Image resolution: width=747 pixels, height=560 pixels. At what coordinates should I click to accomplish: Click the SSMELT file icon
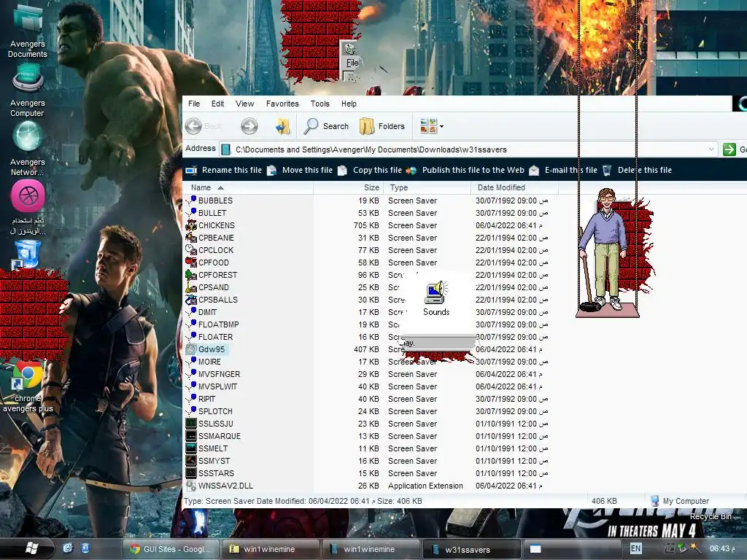pyautogui.click(x=191, y=448)
